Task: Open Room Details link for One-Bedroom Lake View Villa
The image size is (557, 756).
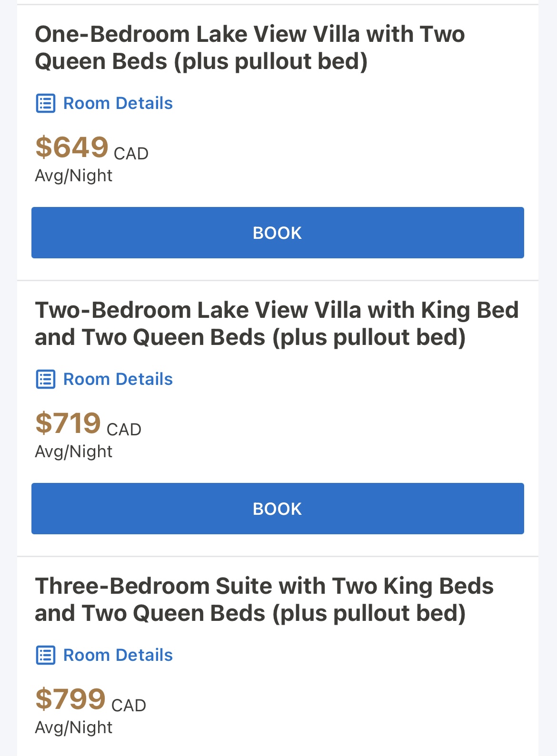Action: pos(118,103)
